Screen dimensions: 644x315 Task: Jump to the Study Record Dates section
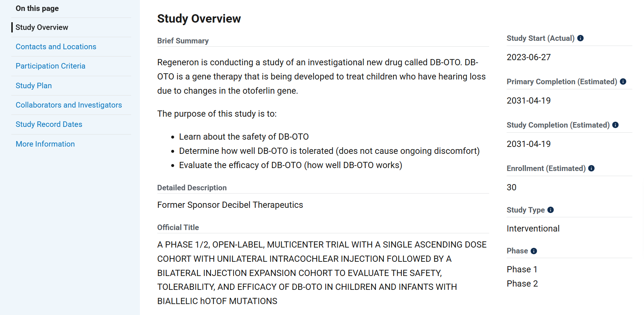tap(49, 124)
